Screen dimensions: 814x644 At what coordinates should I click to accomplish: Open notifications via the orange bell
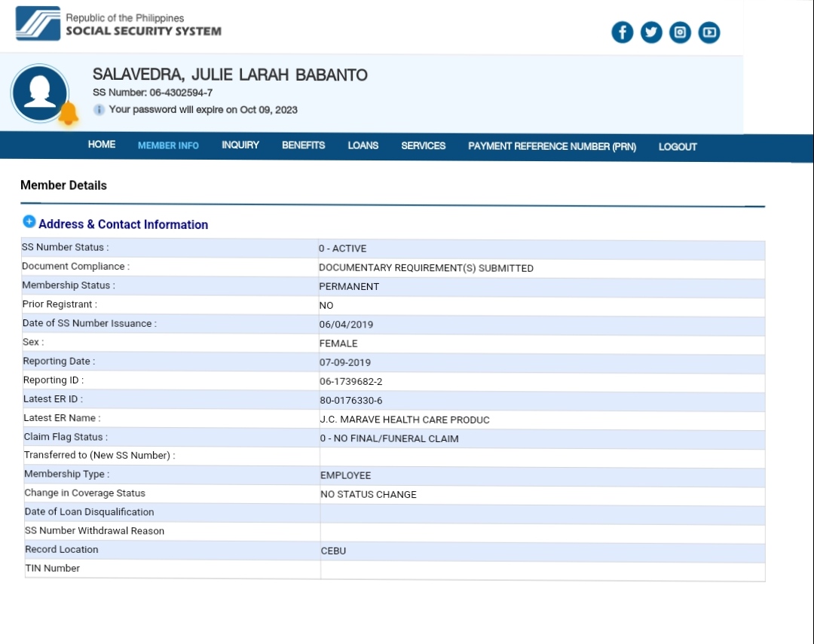tap(69, 113)
